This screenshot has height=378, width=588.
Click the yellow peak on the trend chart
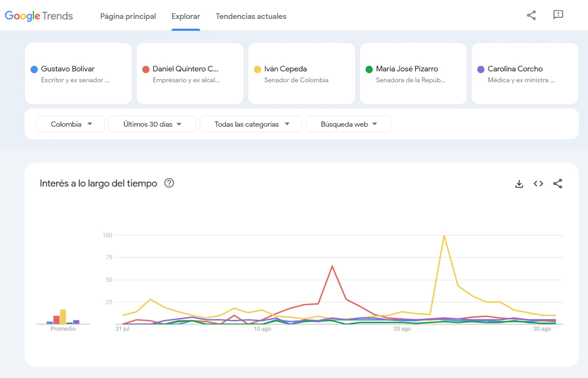pos(444,236)
